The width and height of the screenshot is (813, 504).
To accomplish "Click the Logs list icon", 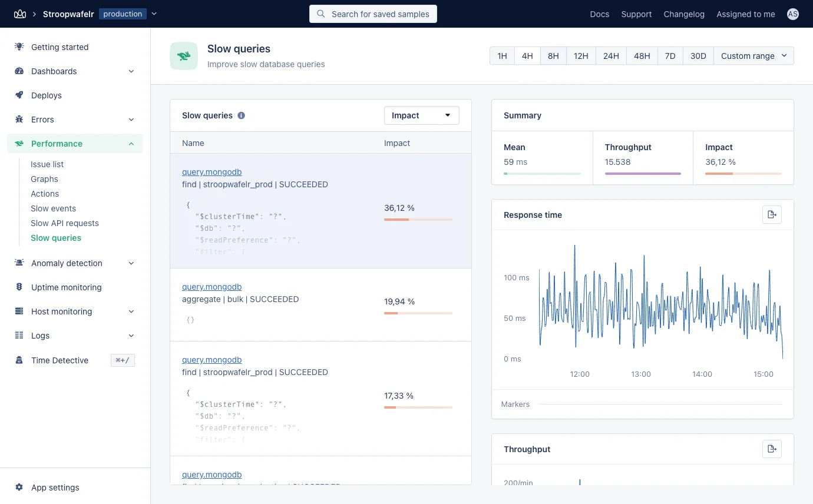I will 19,336.
